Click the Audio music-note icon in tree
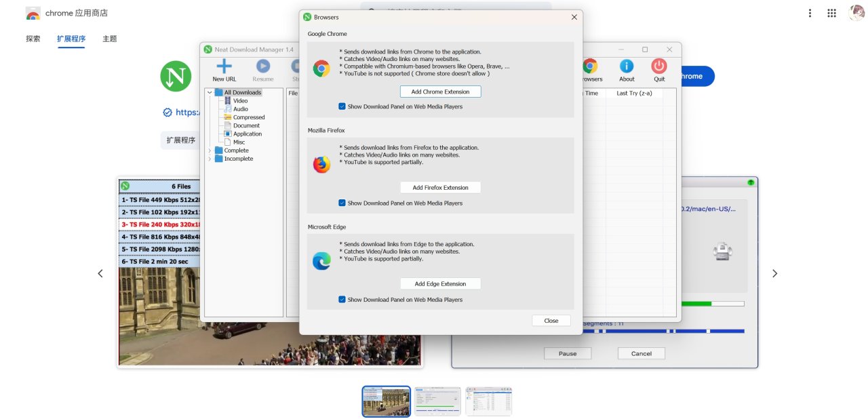The image size is (868, 419). (x=228, y=108)
